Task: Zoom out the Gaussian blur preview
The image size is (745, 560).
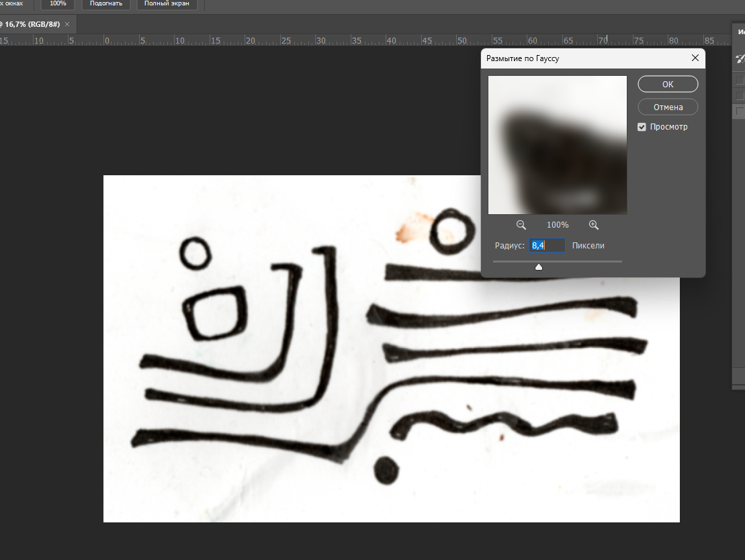Action: click(x=521, y=226)
